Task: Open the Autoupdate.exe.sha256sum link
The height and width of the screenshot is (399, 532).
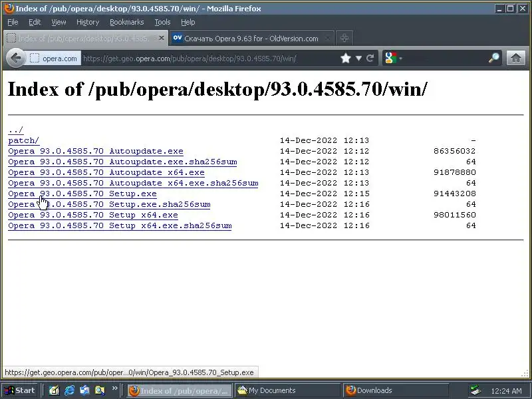Action: click(x=122, y=162)
